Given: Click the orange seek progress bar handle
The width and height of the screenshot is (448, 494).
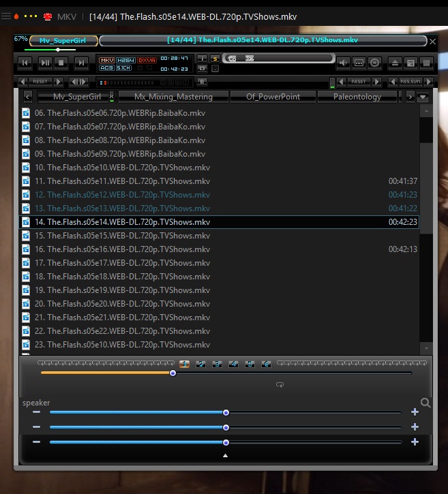Looking at the screenshot, I should click(x=173, y=373).
